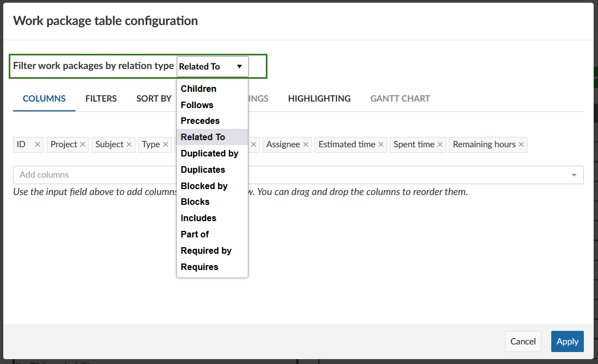Remove the Subject column via its x
Screen dimensions: 598x364
pos(129,145)
